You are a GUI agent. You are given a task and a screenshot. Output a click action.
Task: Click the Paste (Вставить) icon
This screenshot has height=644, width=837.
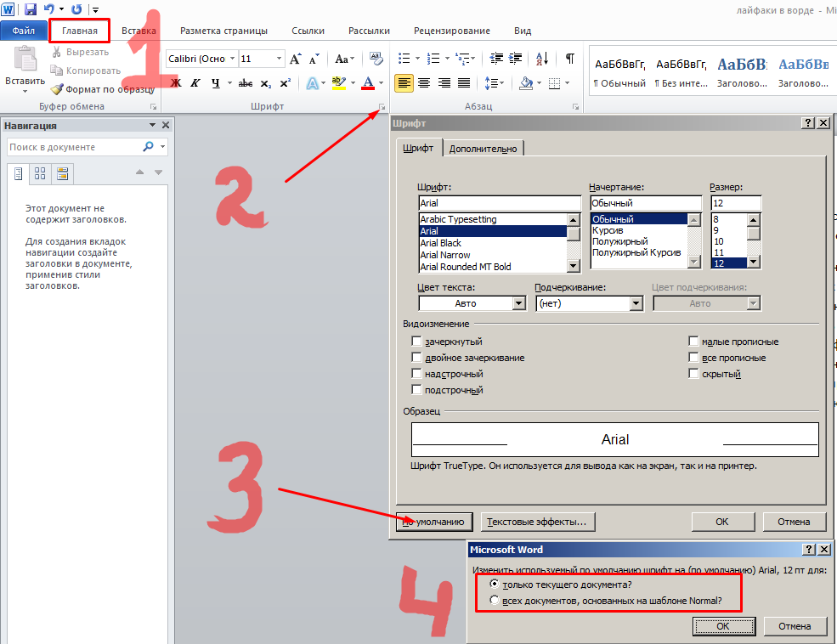pyautogui.click(x=25, y=59)
